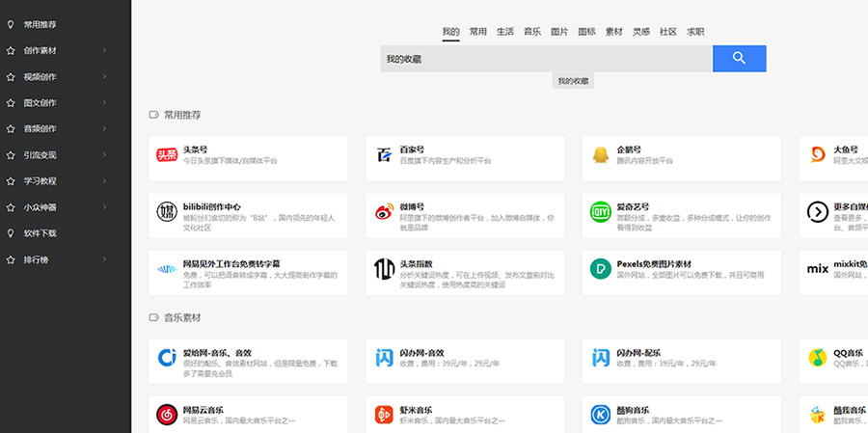Expand the 小众神器 sidebar chevron
The height and width of the screenshot is (433, 868).
click(x=104, y=207)
